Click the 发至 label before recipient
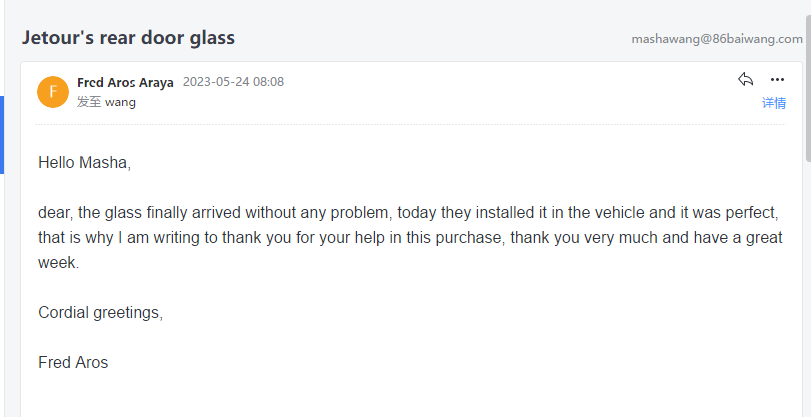Screen dimensions: 811x417 89,102
